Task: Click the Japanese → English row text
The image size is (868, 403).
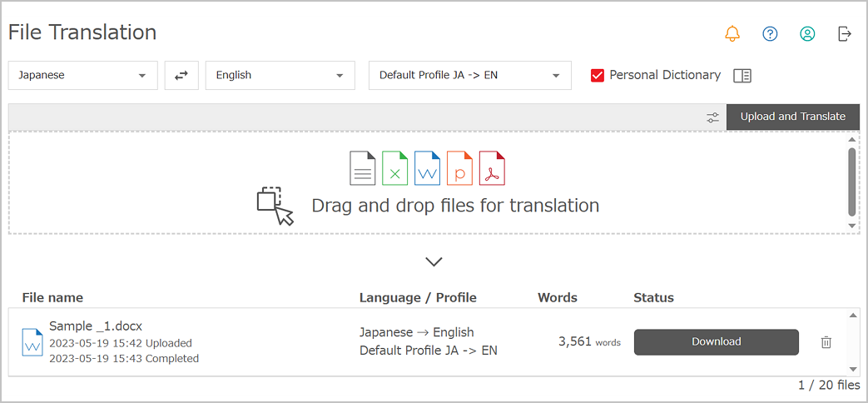Action: pyautogui.click(x=417, y=333)
